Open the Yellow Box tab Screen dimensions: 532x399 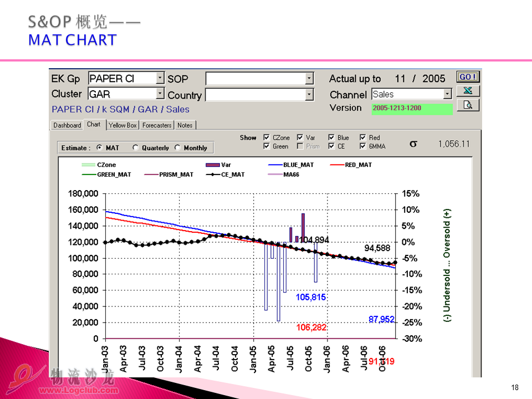tap(122, 125)
